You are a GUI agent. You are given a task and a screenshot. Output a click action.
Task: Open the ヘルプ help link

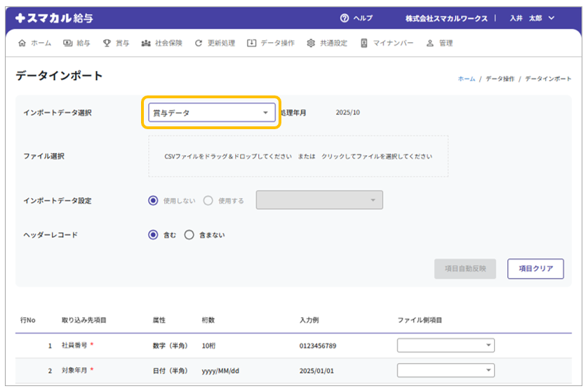point(356,18)
